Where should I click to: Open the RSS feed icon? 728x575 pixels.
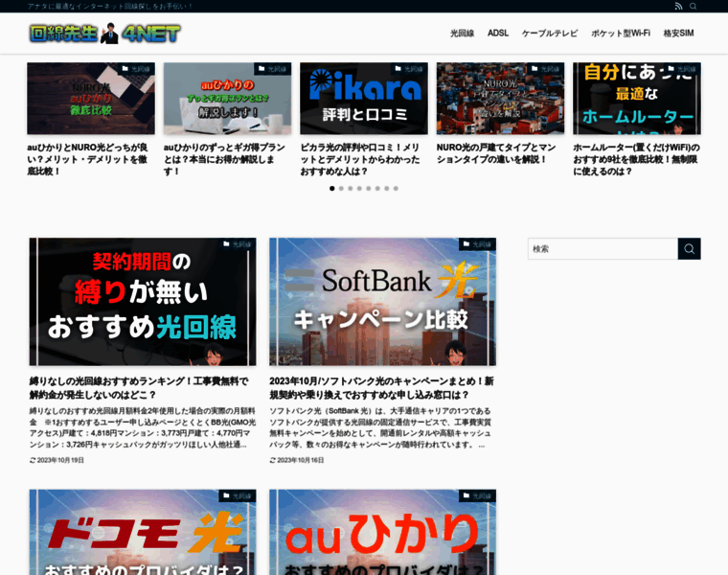tap(678, 6)
